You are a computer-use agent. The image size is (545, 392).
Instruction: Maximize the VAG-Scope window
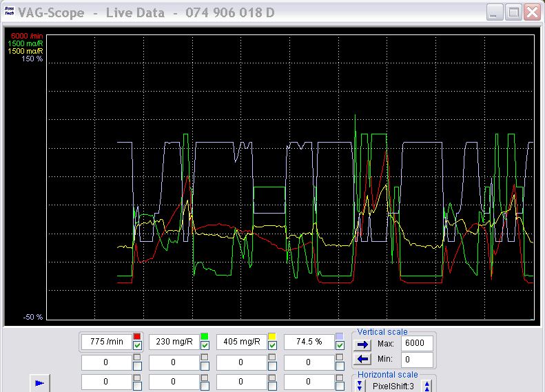pos(513,12)
